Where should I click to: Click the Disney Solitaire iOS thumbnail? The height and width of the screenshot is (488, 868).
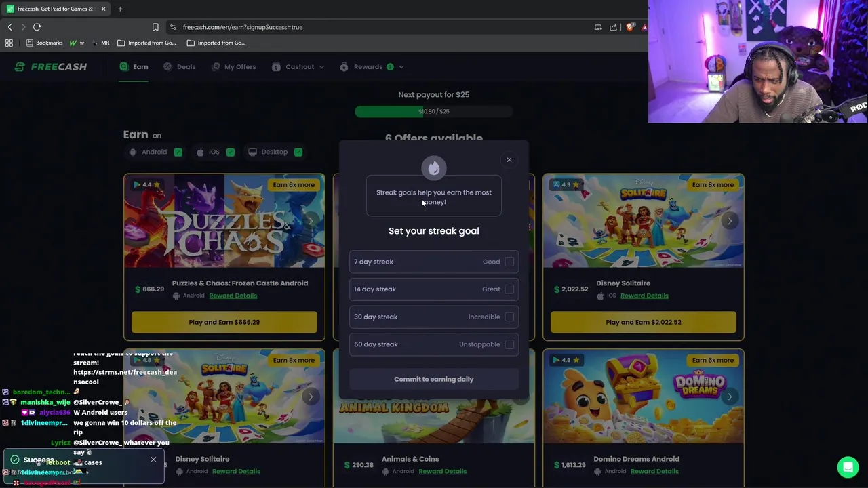coord(644,221)
